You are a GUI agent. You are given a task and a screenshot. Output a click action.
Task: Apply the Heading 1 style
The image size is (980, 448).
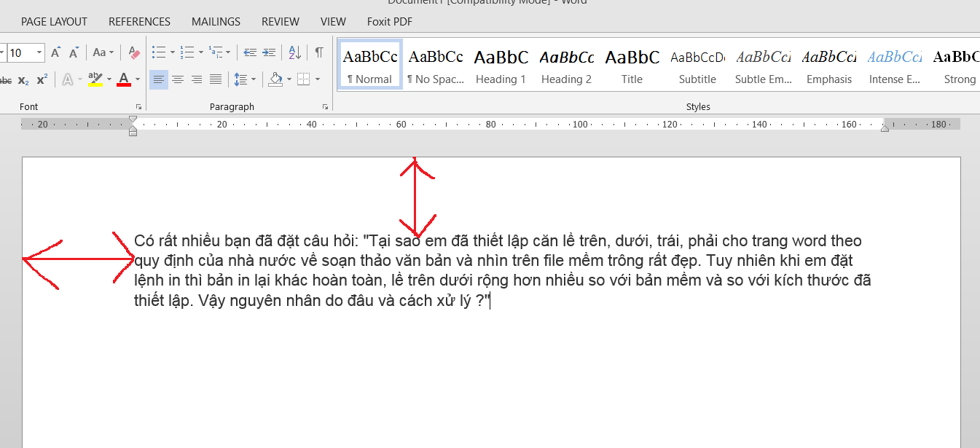click(x=501, y=65)
